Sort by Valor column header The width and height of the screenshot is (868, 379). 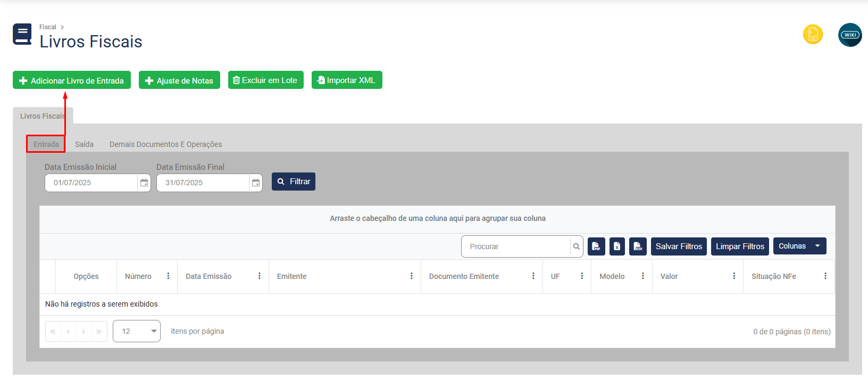(x=669, y=276)
